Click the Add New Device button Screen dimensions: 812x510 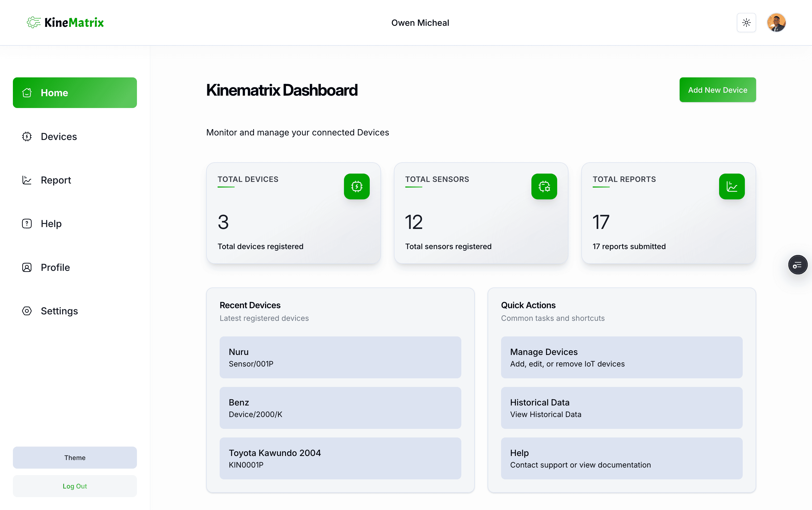click(717, 90)
